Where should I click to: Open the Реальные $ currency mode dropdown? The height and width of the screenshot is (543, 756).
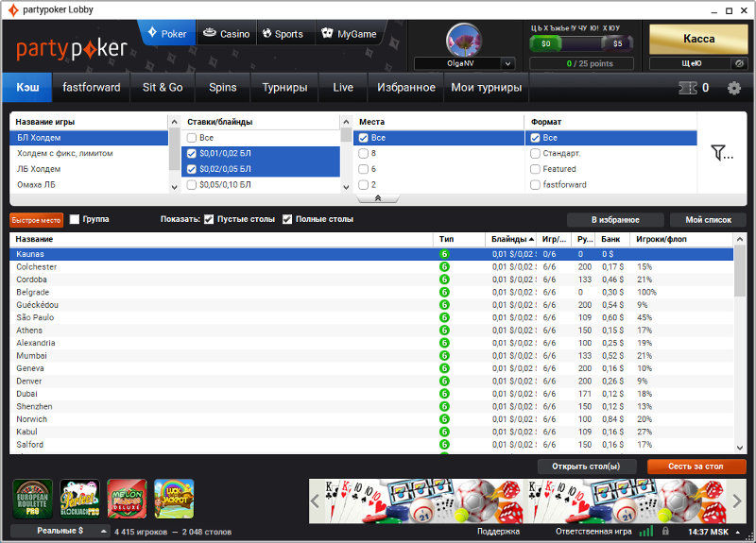tap(60, 531)
